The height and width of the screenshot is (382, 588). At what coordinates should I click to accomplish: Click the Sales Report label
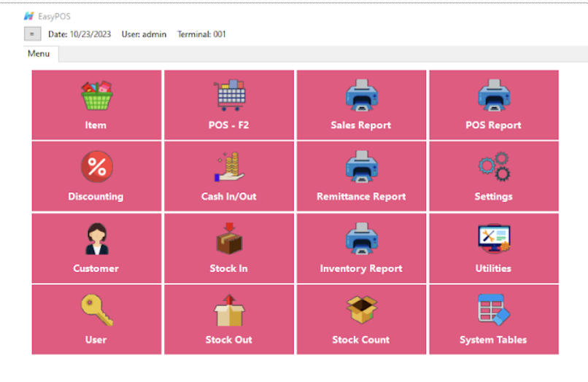click(360, 125)
